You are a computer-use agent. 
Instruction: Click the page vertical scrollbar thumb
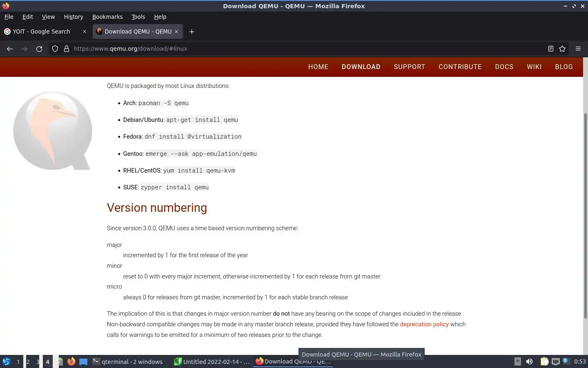[585, 215]
